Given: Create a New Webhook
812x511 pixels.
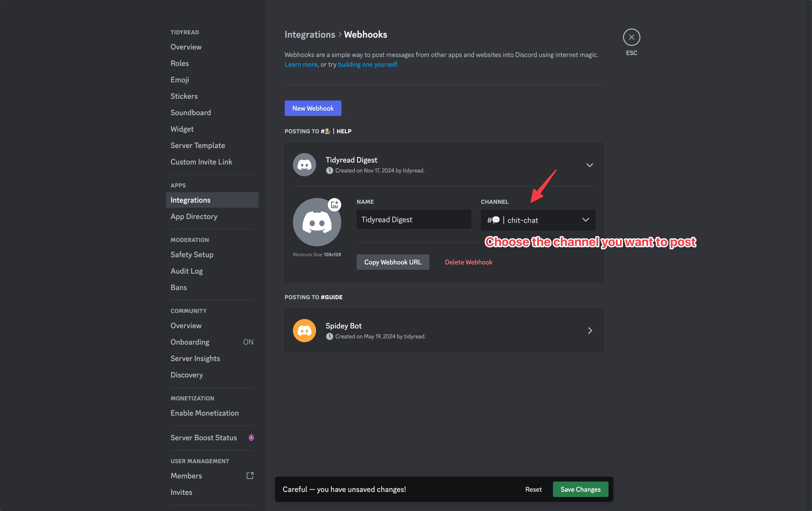Looking at the screenshot, I should click(312, 108).
